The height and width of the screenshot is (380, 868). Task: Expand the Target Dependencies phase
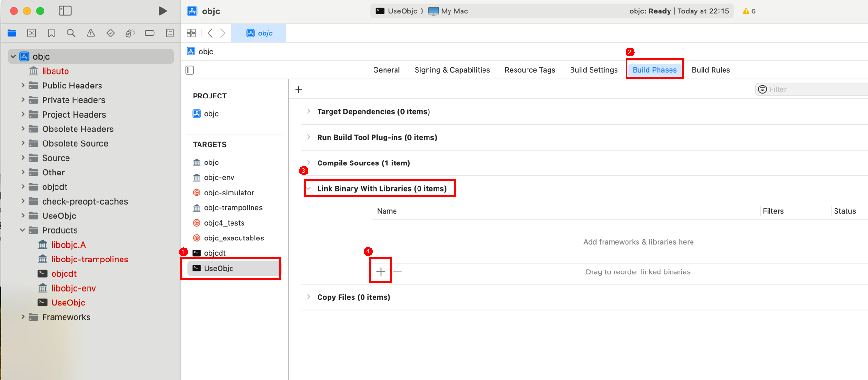(308, 111)
